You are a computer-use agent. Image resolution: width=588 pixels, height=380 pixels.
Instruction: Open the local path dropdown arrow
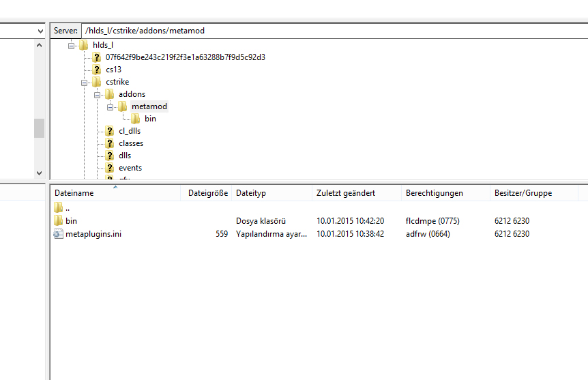[x=39, y=31]
